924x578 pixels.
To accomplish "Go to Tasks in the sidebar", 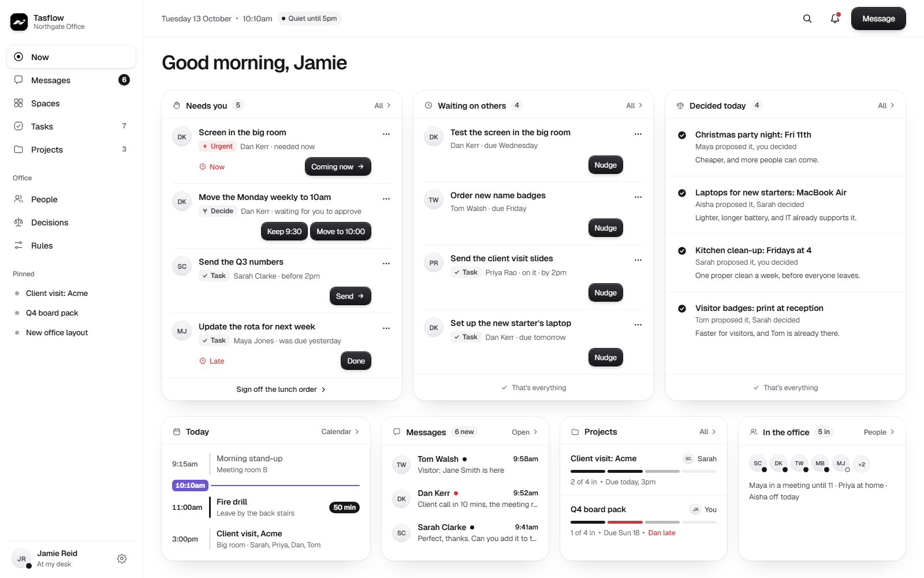I will pos(71,126).
